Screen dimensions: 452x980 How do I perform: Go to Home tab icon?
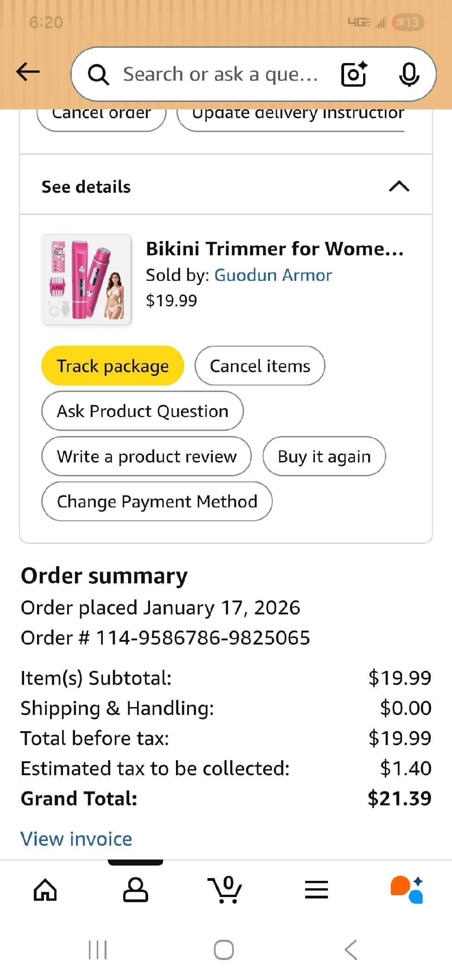click(x=45, y=890)
